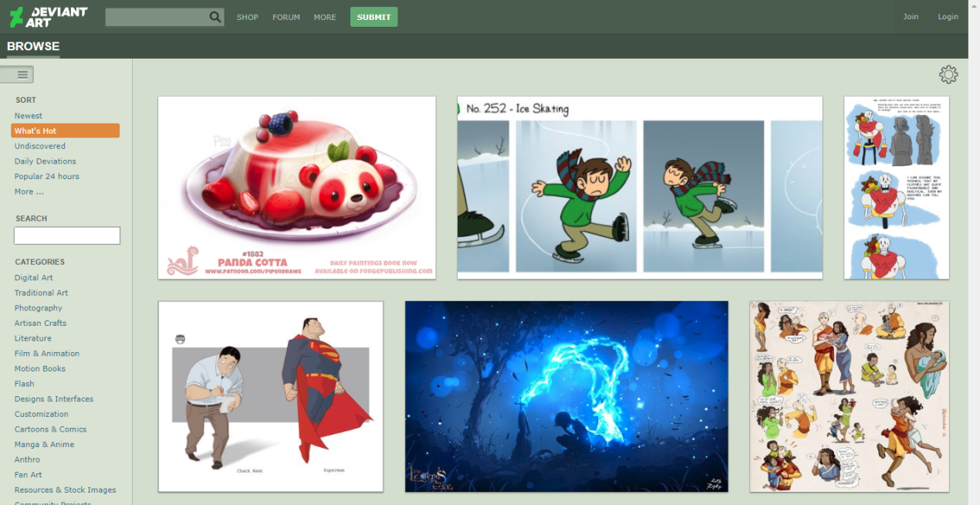Select the BROWSE tab
Screen dimensions: 980x505
[x=33, y=46]
